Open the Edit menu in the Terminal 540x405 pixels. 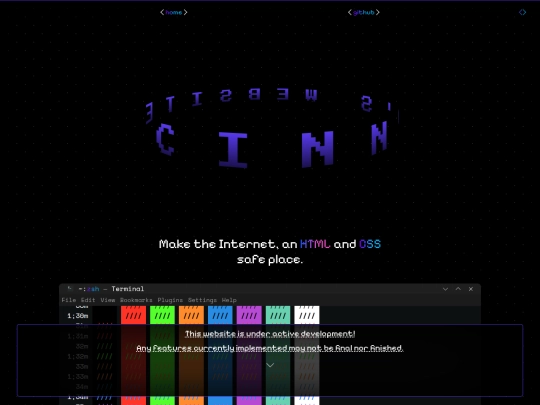88,300
